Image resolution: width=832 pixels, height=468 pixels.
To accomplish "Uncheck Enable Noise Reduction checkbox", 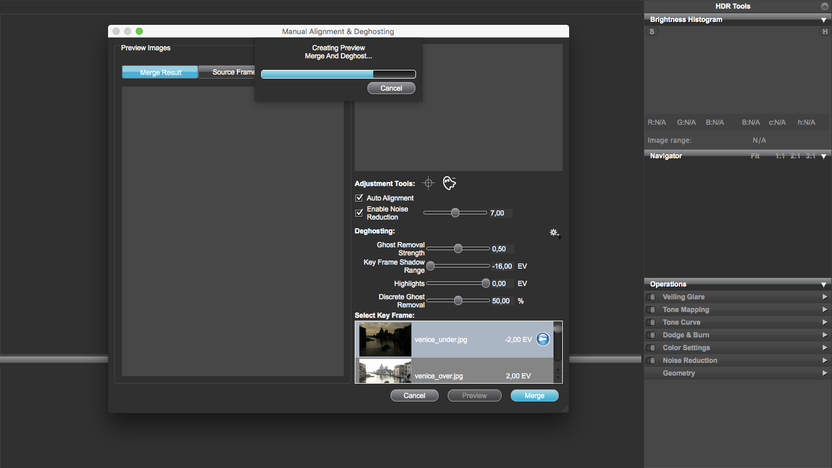I will [x=359, y=213].
